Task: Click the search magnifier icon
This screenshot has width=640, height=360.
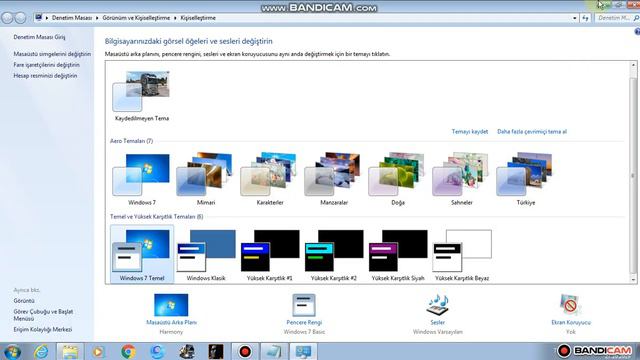Action: point(636,18)
